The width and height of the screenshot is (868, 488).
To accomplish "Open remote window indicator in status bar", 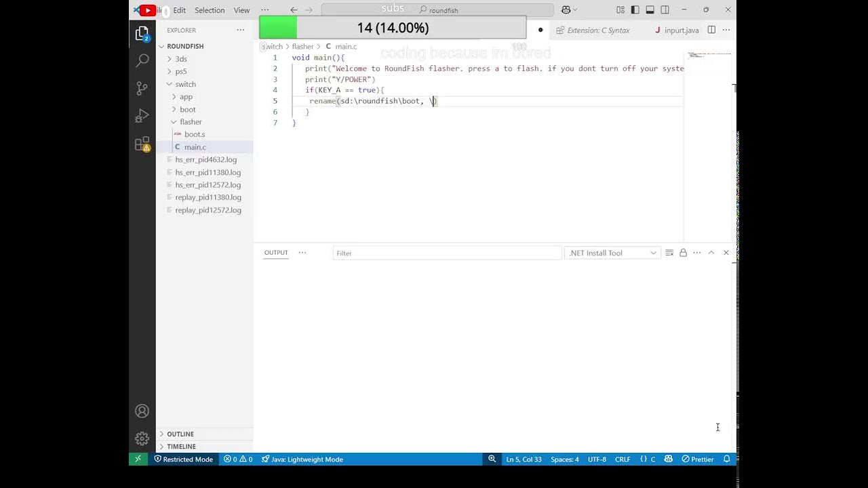I will [138, 459].
